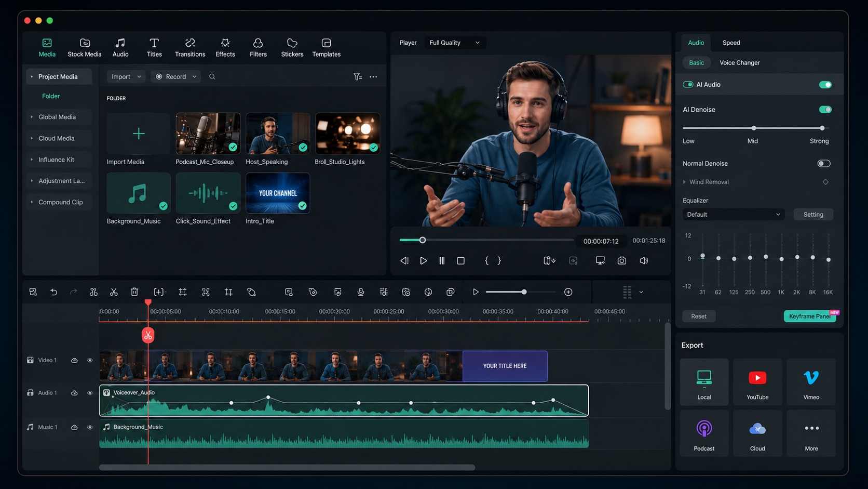This screenshot has height=489, width=868.
Task: Click the microphone voiceover record icon
Action: point(361,292)
